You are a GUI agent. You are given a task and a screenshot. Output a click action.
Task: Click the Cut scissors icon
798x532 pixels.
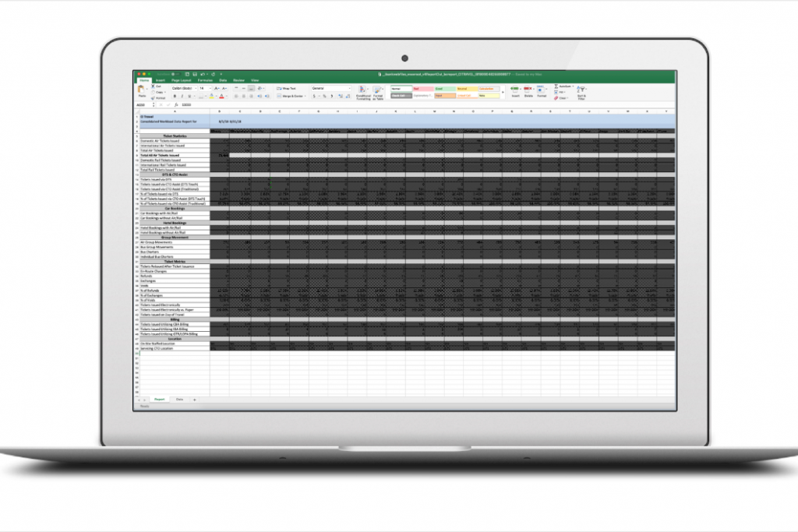(x=154, y=86)
